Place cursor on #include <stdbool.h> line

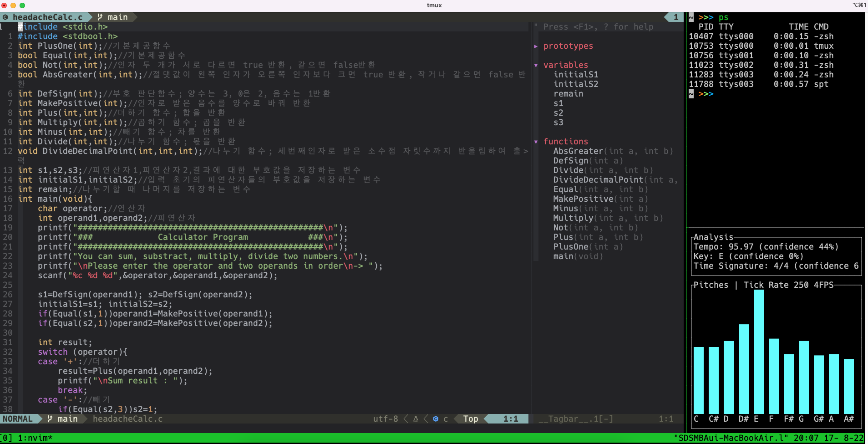pyautogui.click(x=67, y=36)
